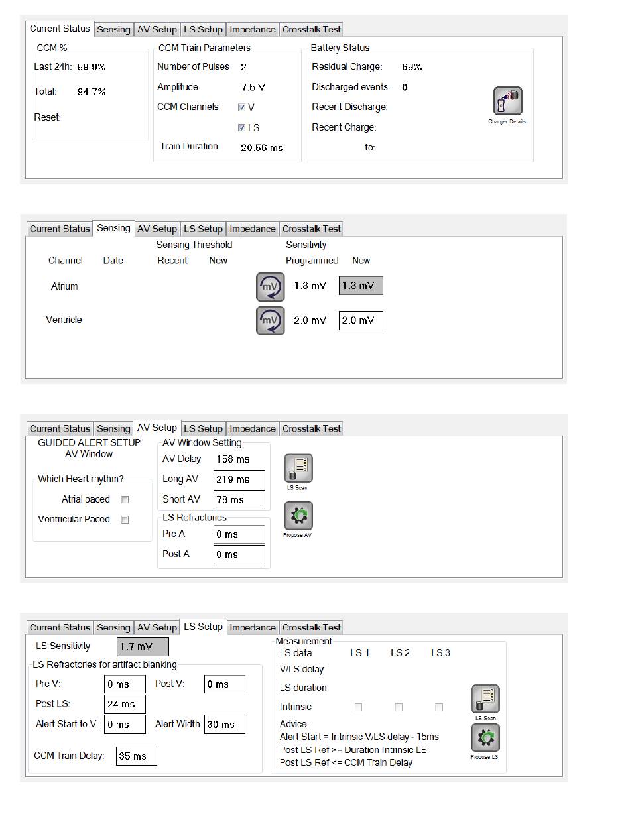Screen dimensions: 630x840
Task: Click the Alert Start to V field
Action: click(x=125, y=725)
